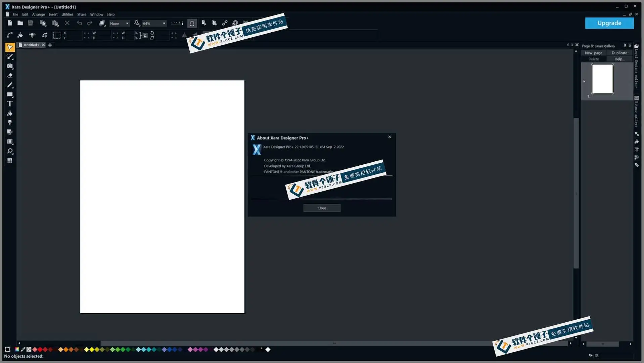The image size is (644, 363).
Task: Open the arrange order icon's flyout
Action: coord(102,23)
